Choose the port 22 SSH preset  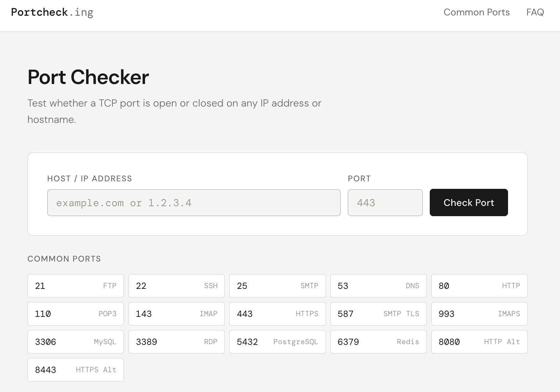pyautogui.click(x=176, y=286)
